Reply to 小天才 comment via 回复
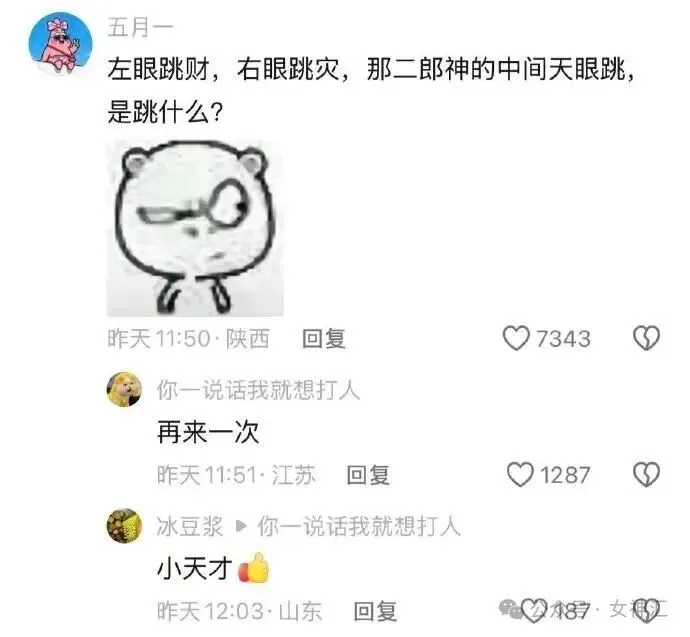690x637 pixels. pos(375,611)
